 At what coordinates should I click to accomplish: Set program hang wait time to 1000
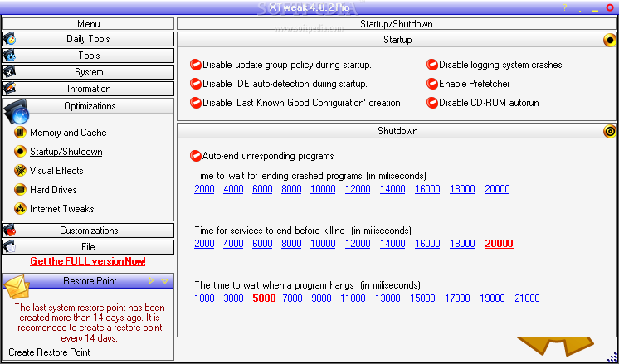204,298
